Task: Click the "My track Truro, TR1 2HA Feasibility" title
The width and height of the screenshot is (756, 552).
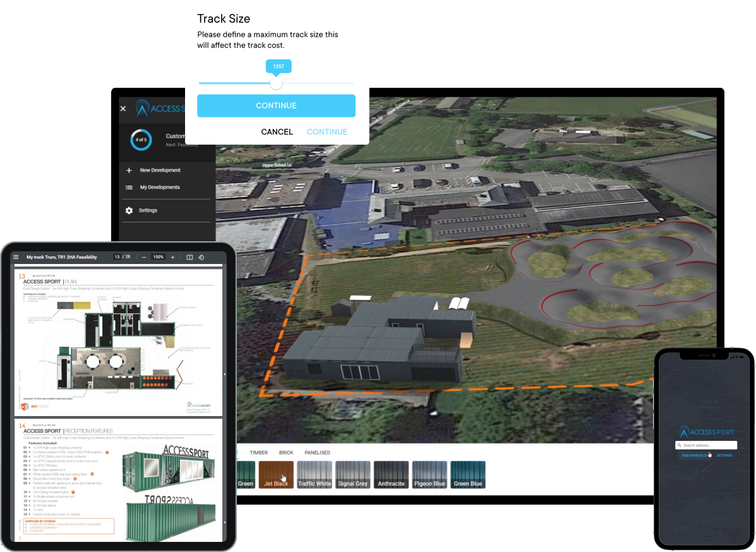Action: click(62, 257)
